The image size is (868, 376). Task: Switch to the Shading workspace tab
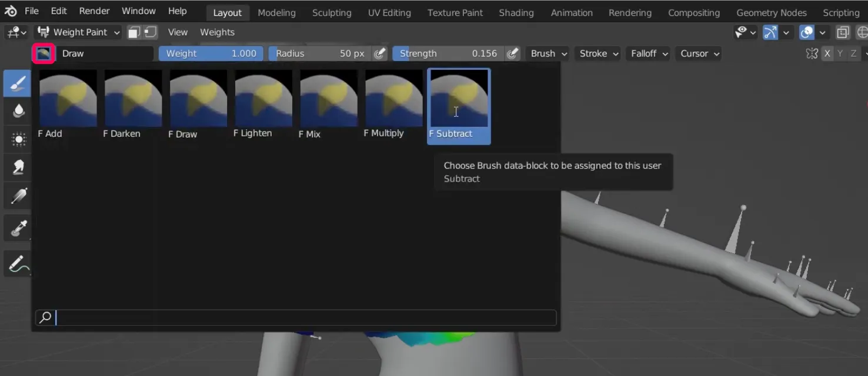point(516,13)
